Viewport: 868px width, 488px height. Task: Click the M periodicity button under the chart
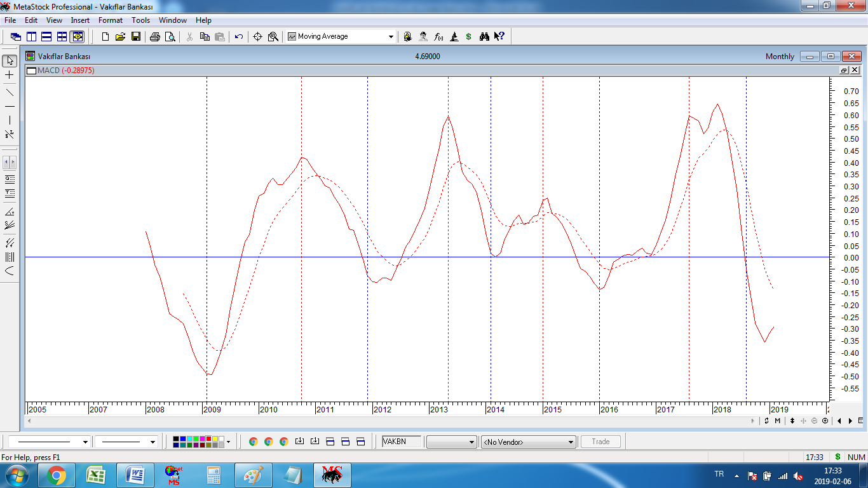point(778,421)
